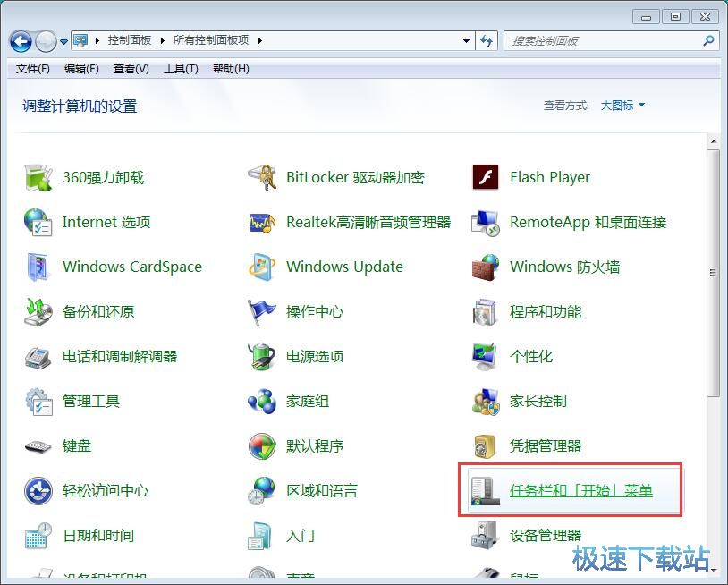Screen dimensions: 728x585
Task: Expand the 大图标 view mode dropdown
Action: tap(622, 106)
